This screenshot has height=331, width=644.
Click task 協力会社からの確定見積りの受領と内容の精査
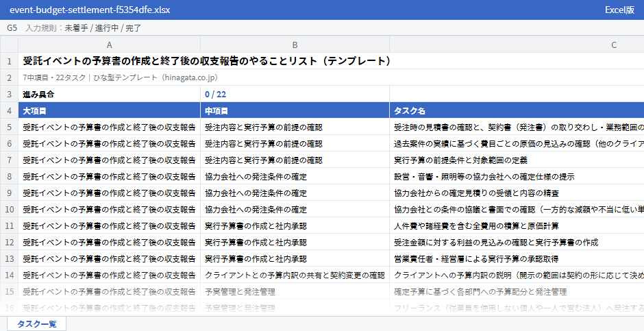coord(517,193)
